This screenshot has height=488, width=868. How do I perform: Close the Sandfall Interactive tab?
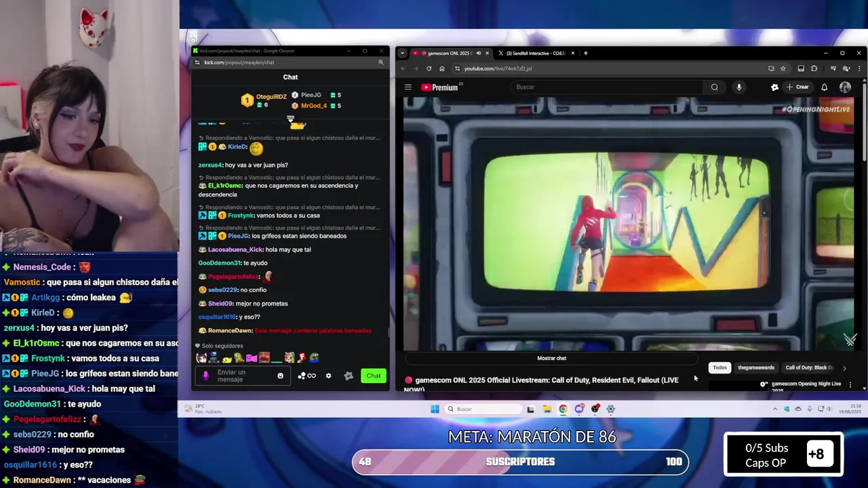click(x=573, y=53)
